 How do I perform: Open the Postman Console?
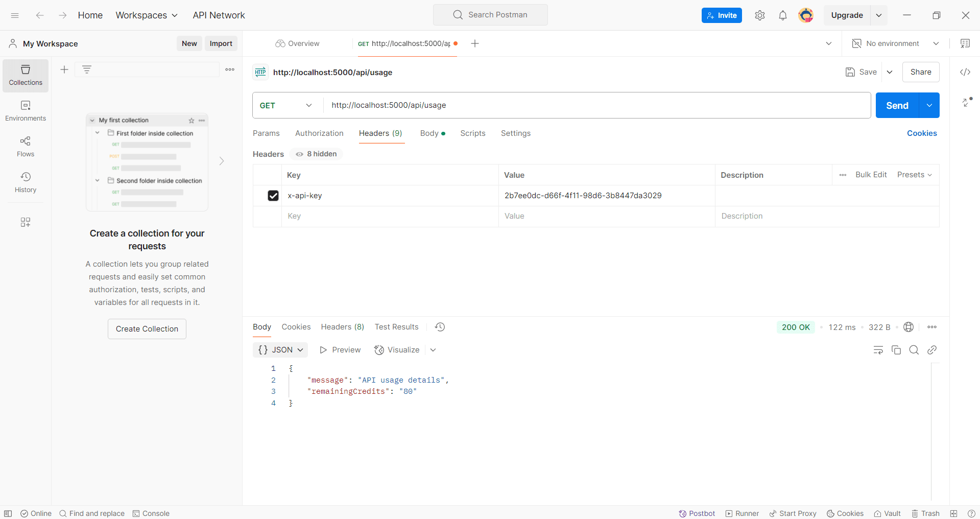pyautogui.click(x=151, y=513)
